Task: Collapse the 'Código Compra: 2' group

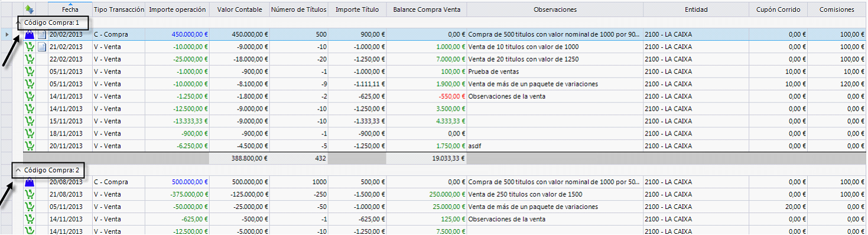Action: coord(18,170)
